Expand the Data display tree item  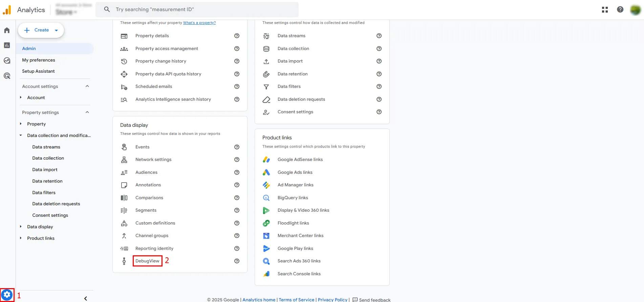click(x=21, y=227)
